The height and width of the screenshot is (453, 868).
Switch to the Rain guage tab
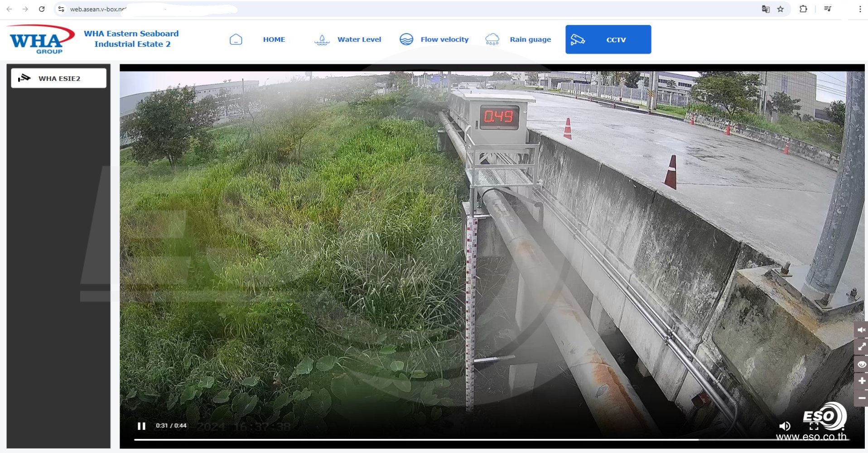click(530, 39)
